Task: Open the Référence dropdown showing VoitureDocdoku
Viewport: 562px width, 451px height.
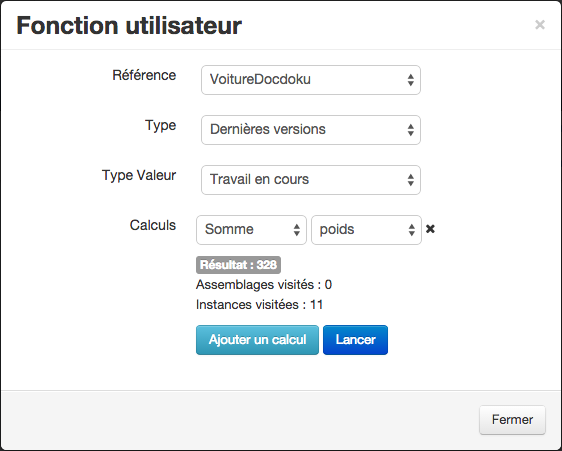Action: (311, 80)
